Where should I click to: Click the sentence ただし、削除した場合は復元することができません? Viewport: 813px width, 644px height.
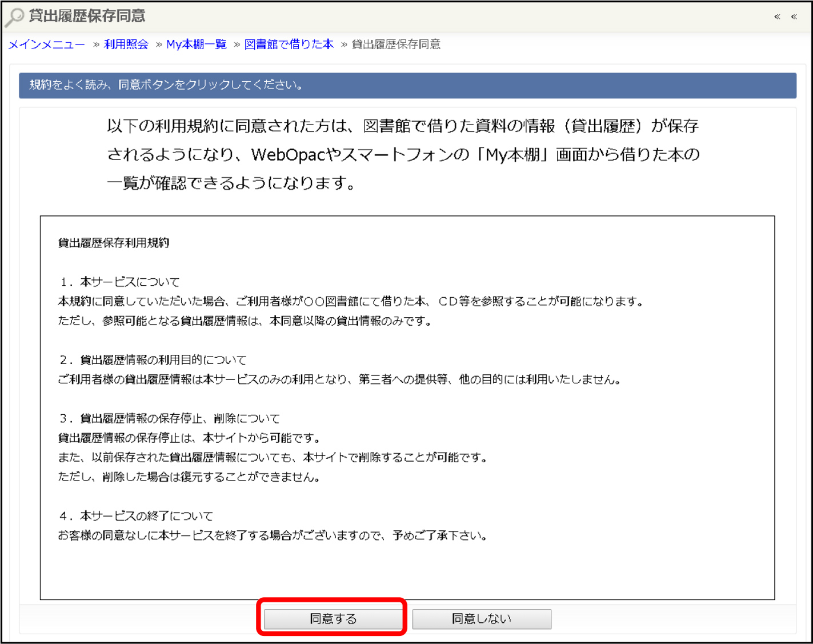point(189,477)
